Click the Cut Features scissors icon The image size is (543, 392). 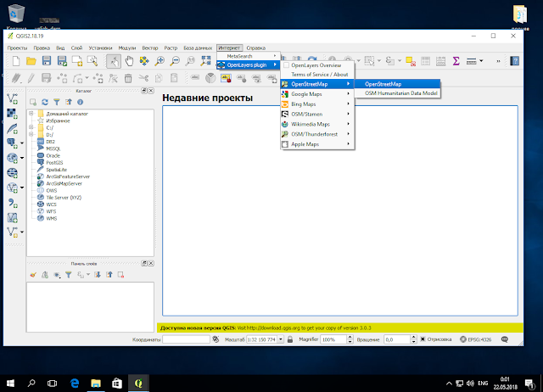[143, 78]
